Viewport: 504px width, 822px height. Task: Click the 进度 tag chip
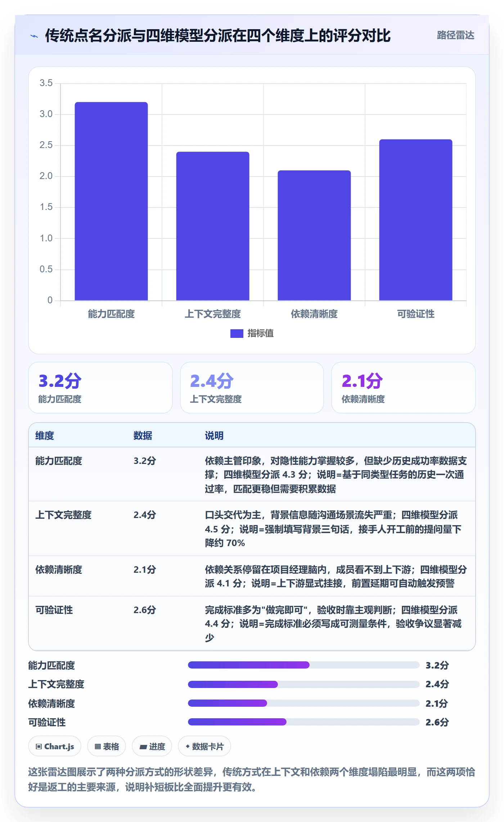click(x=152, y=746)
